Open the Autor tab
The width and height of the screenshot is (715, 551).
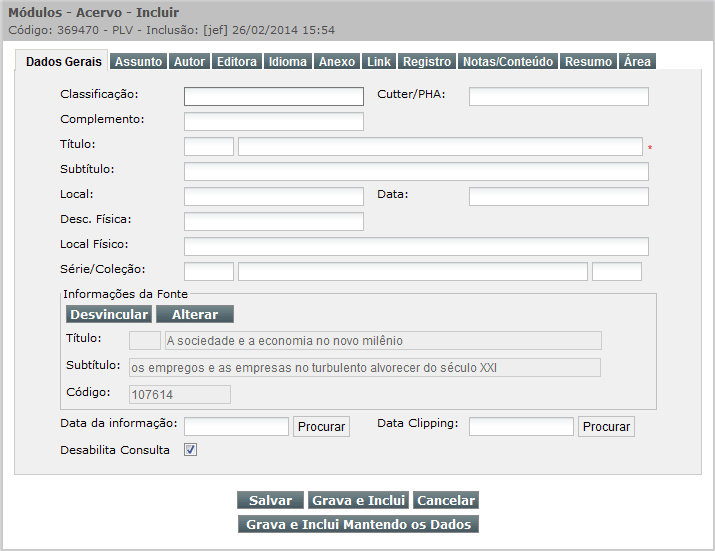pyautogui.click(x=189, y=62)
